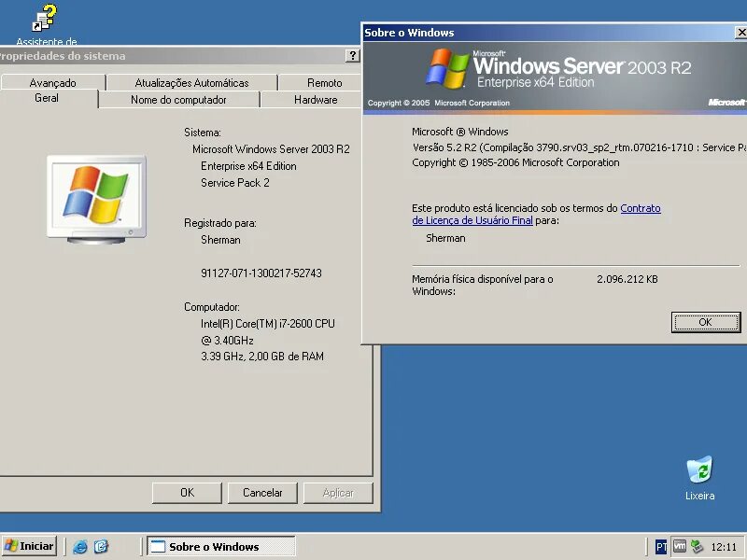Click the product ID 91127-071-1300217-52743
747x560 pixels.
click(261, 273)
